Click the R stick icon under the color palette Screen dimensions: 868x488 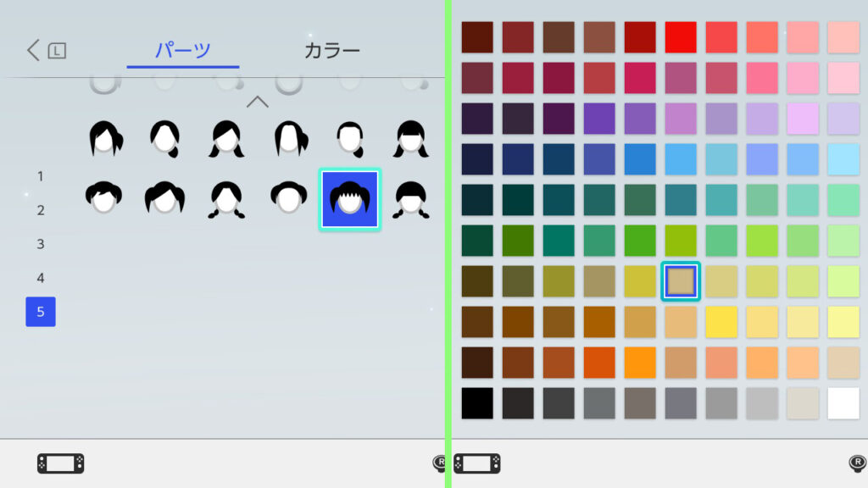(x=858, y=463)
